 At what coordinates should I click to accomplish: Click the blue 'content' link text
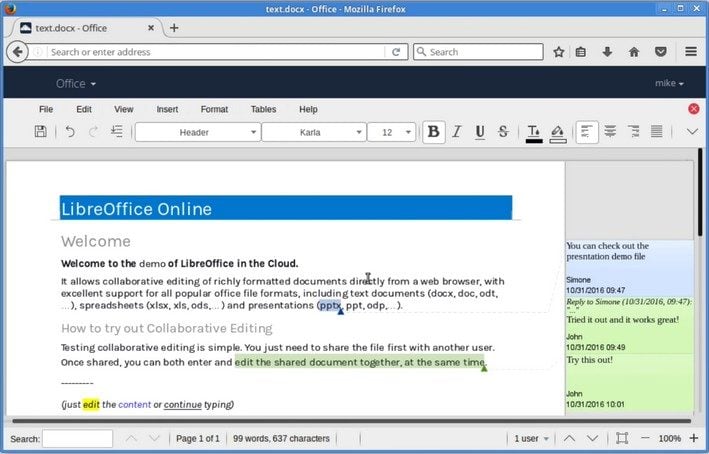click(x=135, y=404)
